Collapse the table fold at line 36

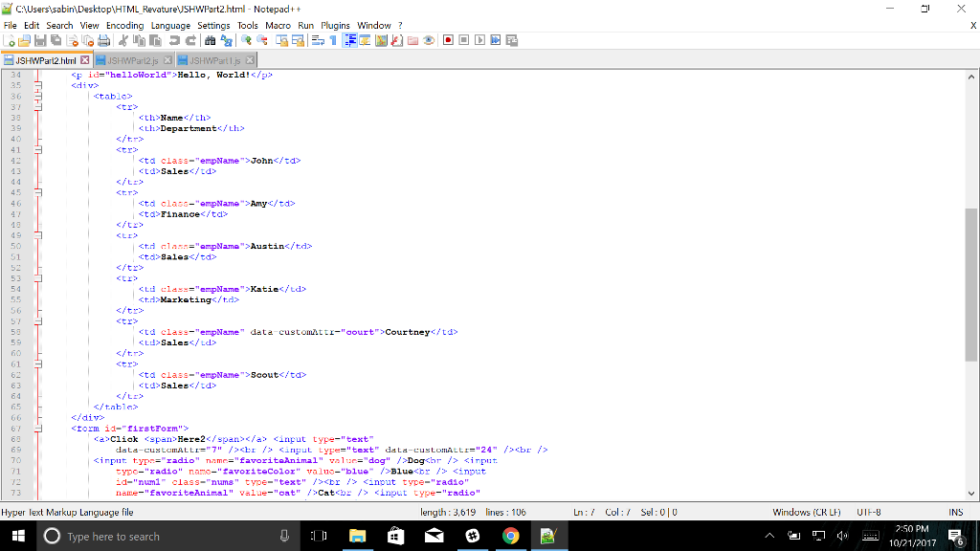[x=38, y=97]
